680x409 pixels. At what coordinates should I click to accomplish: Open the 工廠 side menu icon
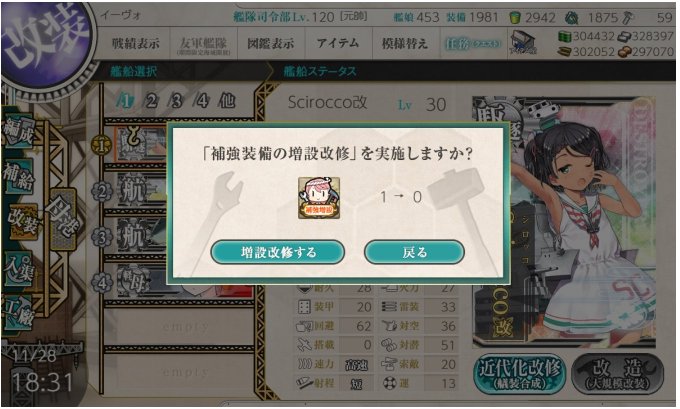(18, 313)
